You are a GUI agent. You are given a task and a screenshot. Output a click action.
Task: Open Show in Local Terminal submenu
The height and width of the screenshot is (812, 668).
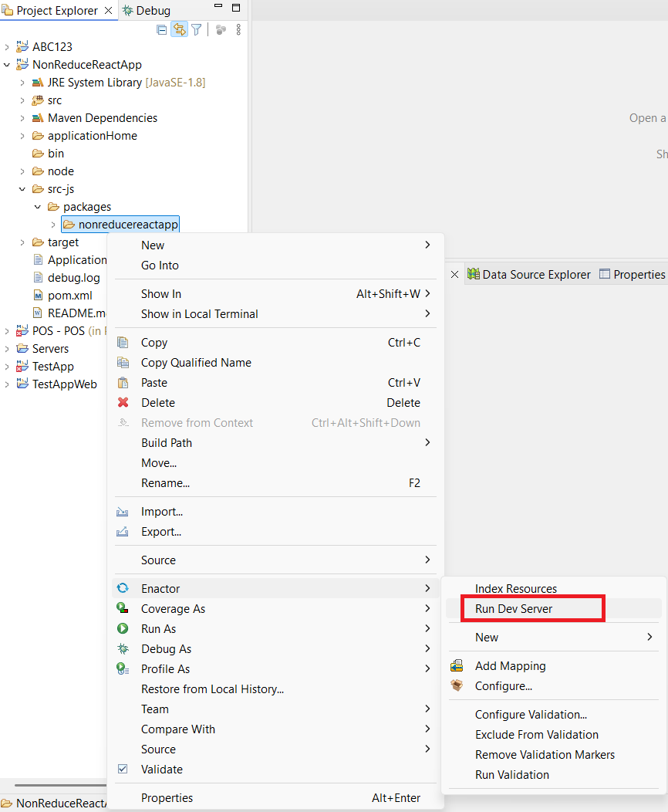point(276,314)
